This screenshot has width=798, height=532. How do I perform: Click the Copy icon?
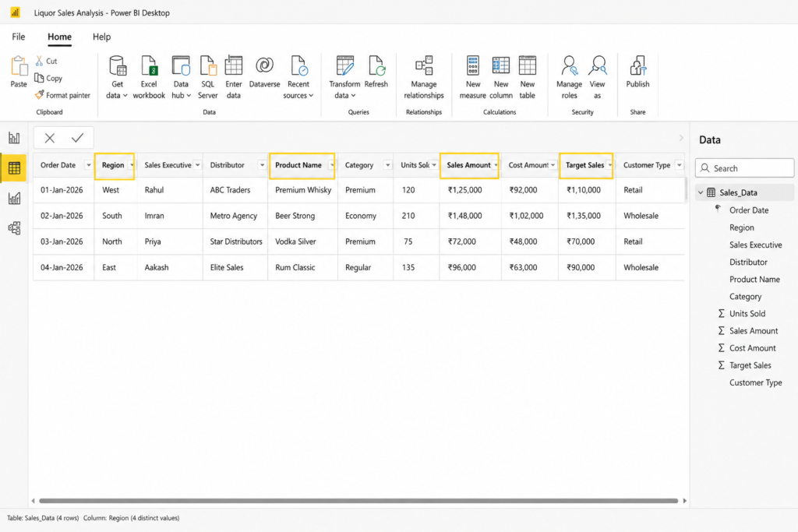click(39, 78)
